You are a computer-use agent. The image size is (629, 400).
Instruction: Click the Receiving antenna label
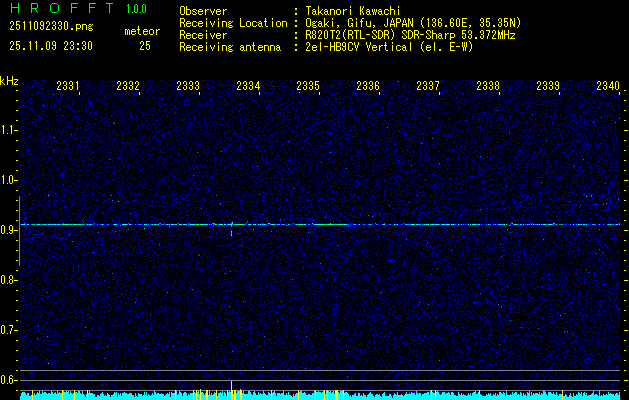(x=230, y=47)
